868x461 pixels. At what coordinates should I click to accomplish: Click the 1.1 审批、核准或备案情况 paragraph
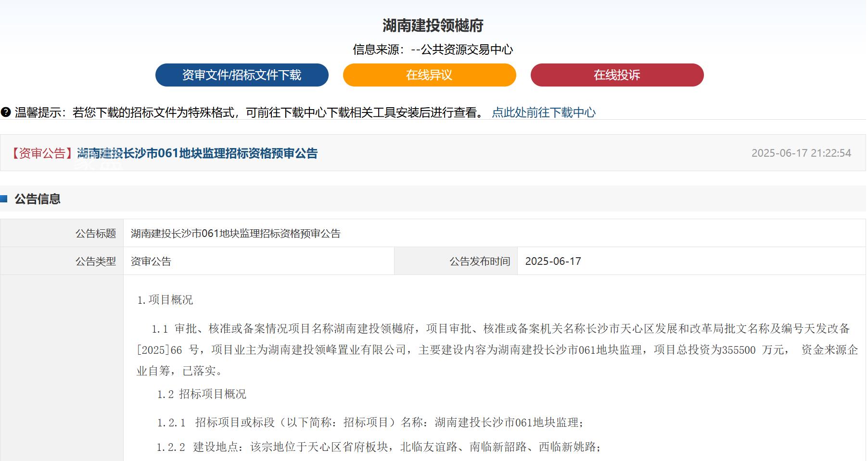click(498, 349)
